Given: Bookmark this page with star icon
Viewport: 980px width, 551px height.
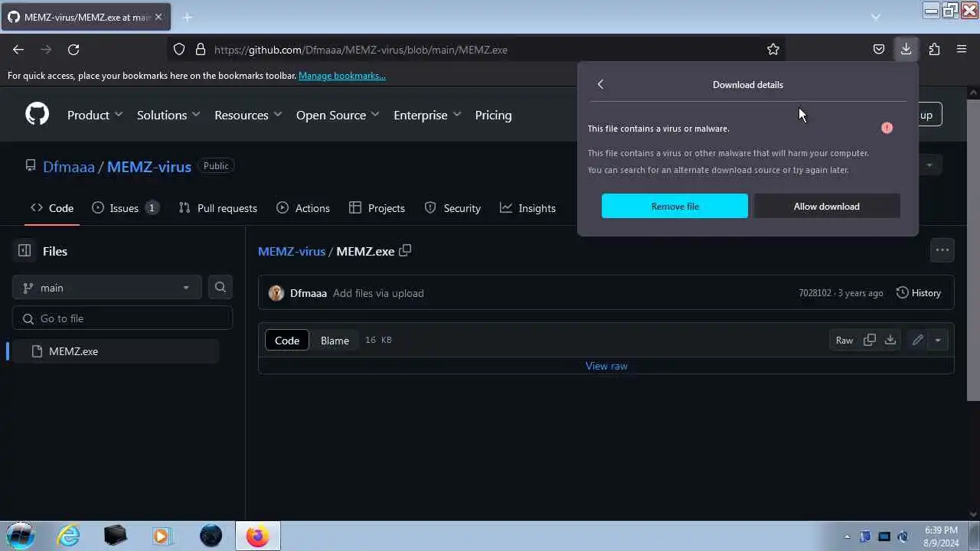Looking at the screenshot, I should 773,49.
